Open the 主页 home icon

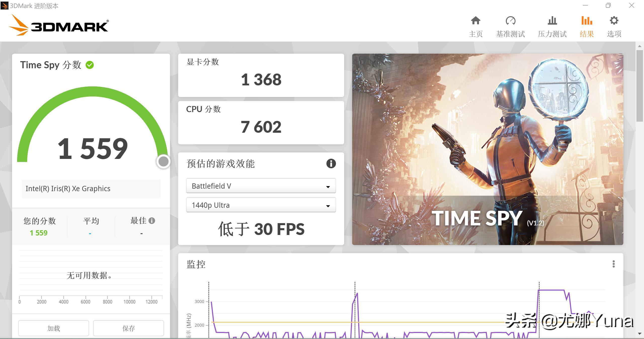[475, 21]
